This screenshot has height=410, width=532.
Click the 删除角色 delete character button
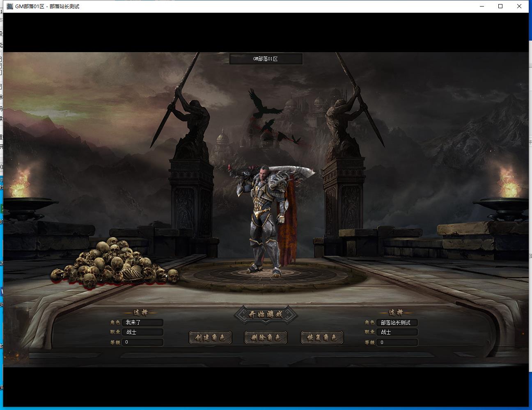(266, 337)
